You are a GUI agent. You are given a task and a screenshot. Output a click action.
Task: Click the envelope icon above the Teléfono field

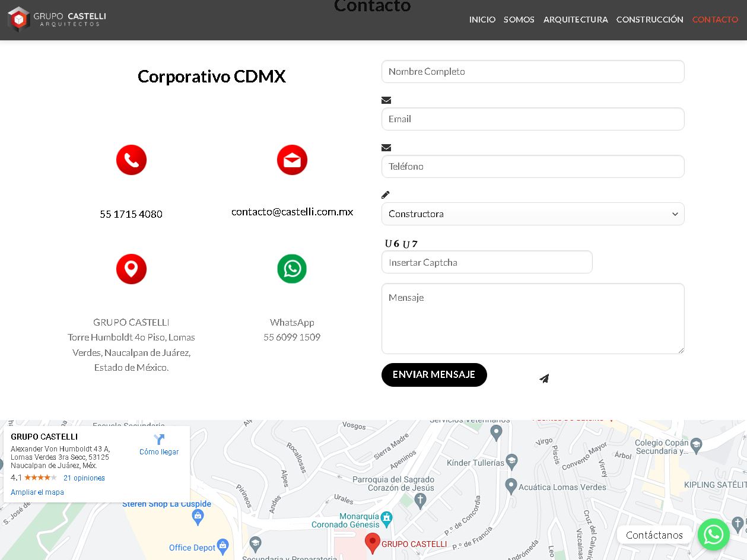pos(386,148)
